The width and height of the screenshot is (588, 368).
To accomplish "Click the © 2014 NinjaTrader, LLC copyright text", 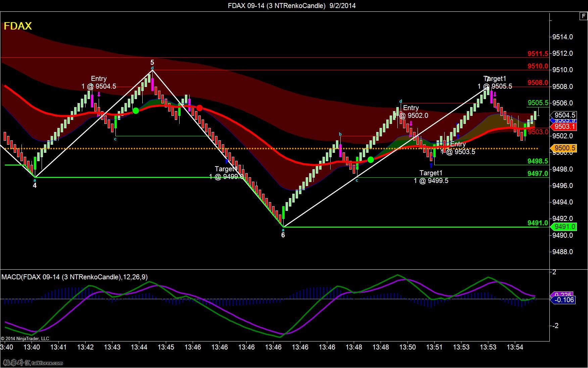I will coord(25,338).
